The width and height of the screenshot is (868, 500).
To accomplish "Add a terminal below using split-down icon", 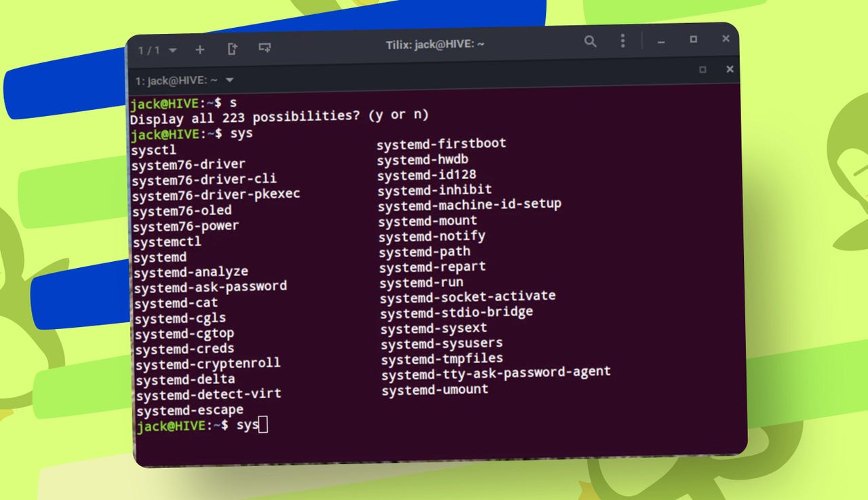I will coord(264,49).
